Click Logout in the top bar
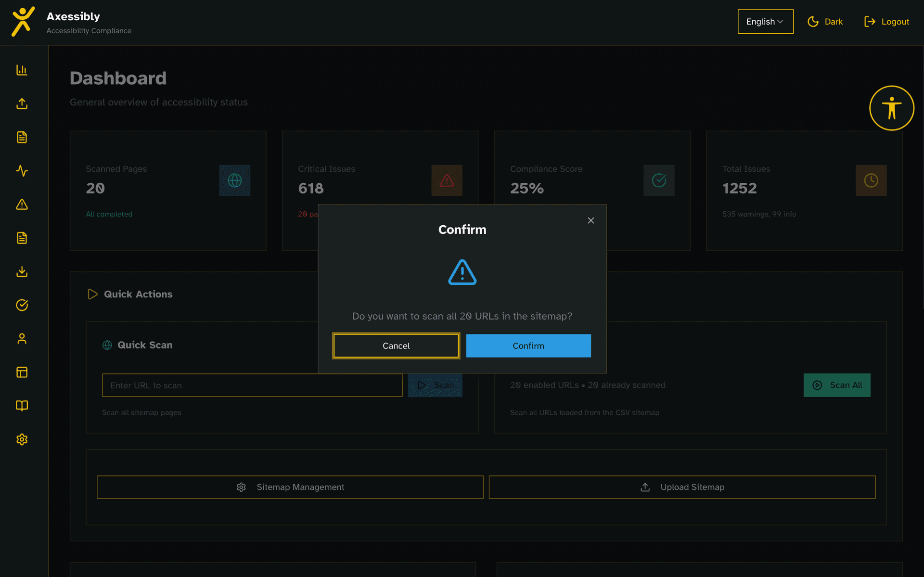Viewport: 924px width, 577px height. pyautogui.click(x=886, y=21)
